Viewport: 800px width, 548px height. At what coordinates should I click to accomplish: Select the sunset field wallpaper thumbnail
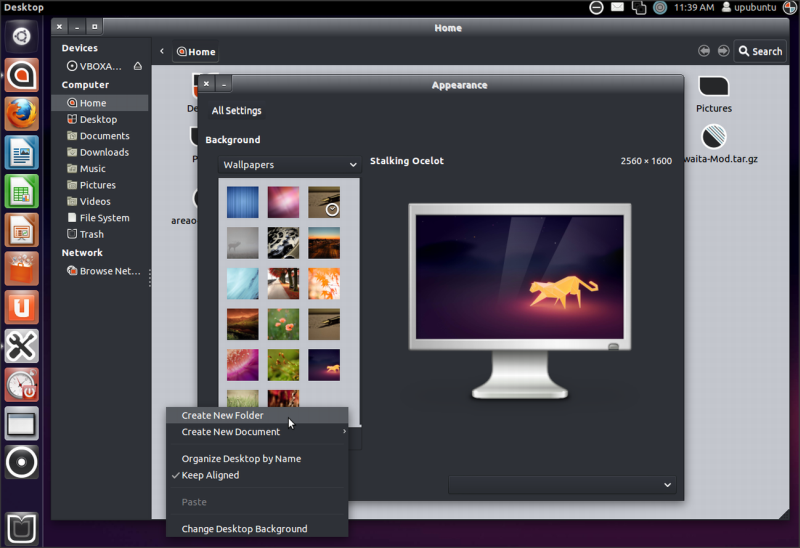point(324,243)
